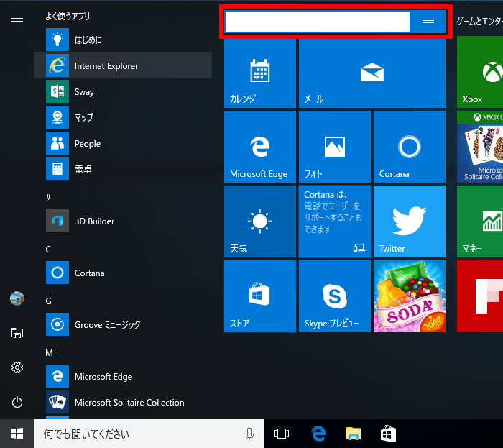The image size is (503, 448).
Task: Open File Explorer from the taskbar
Action: (x=354, y=434)
